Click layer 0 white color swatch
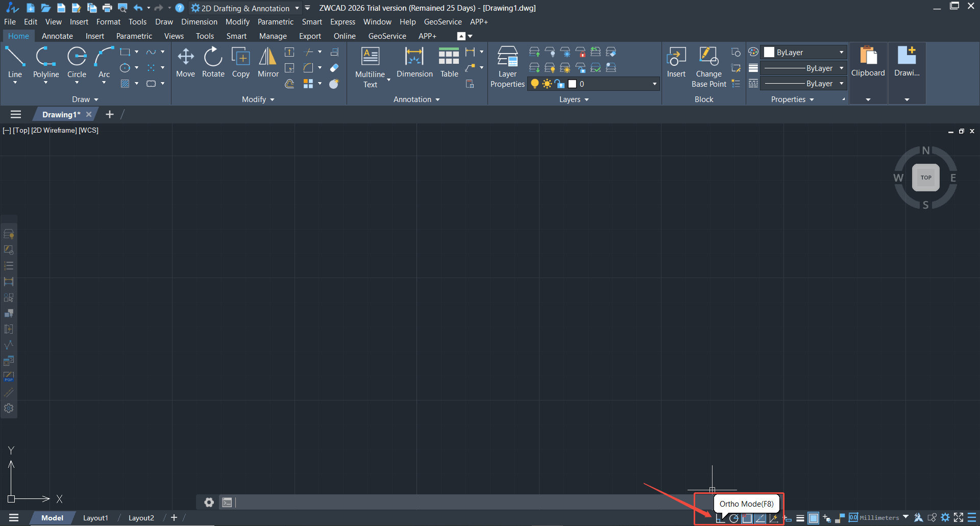This screenshot has height=526, width=980. tap(572, 84)
